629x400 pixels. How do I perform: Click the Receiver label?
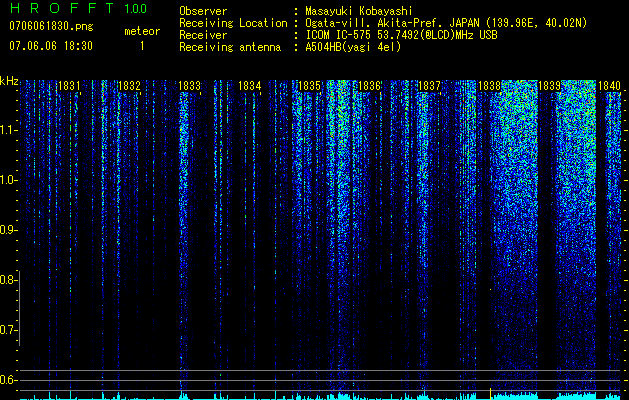pyautogui.click(x=203, y=35)
